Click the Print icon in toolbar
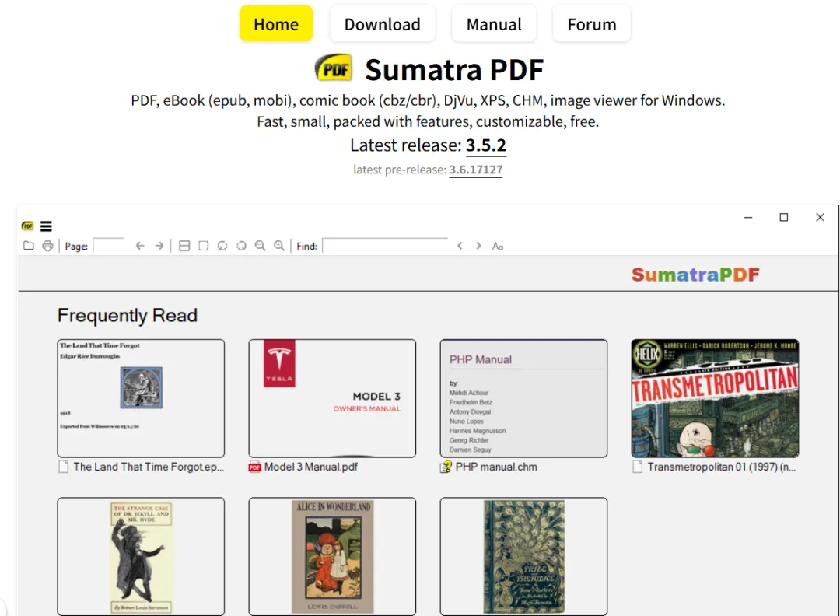Viewport: 840px width, 616px height. 47,246
